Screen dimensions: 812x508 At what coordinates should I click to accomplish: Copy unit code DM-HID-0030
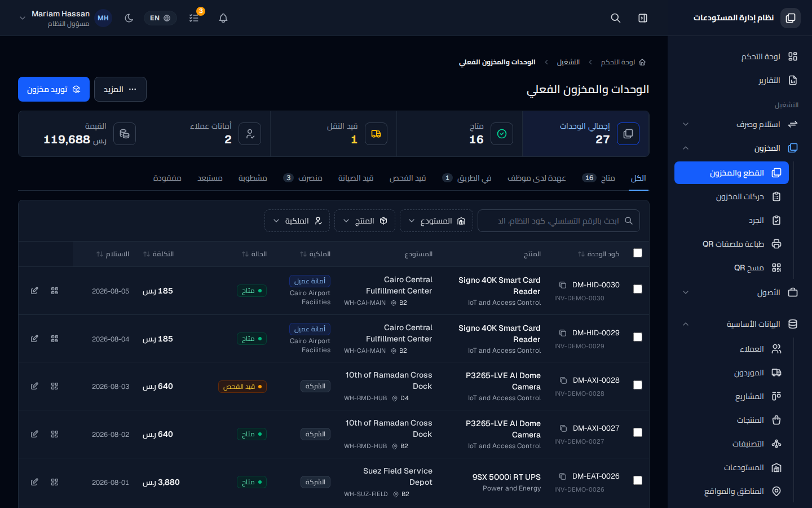point(562,285)
